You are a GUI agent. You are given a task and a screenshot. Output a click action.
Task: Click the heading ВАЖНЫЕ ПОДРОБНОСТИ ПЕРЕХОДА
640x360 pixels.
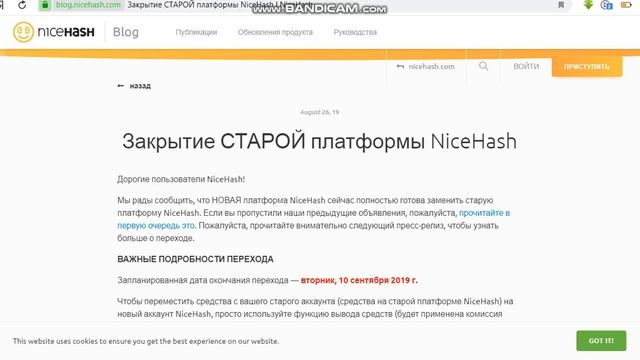click(x=195, y=259)
